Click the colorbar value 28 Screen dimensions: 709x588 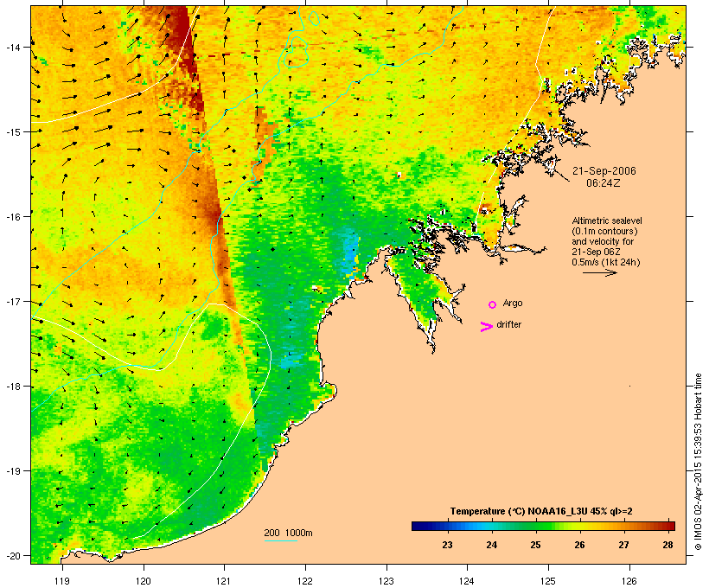click(667, 545)
